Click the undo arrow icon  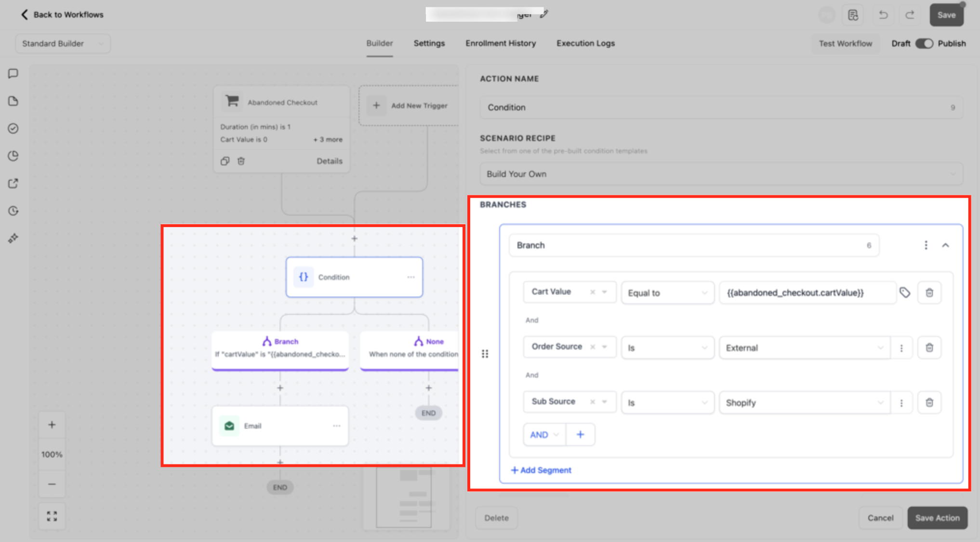pos(883,15)
